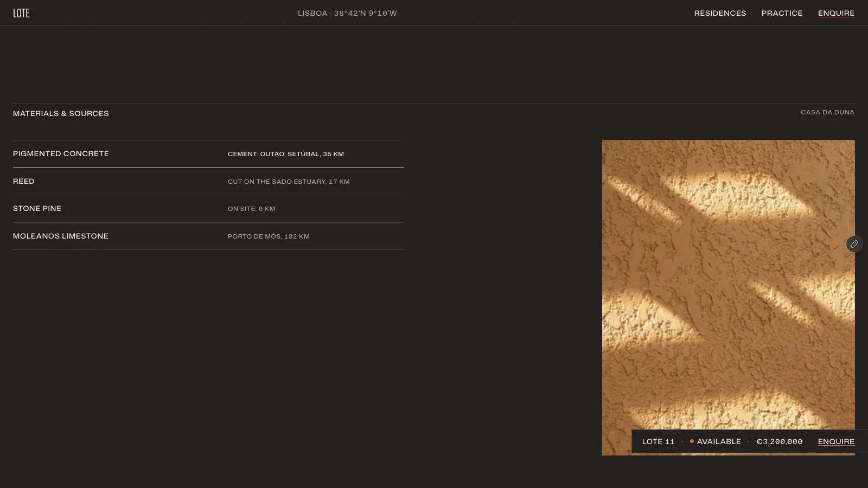868x488 pixels.
Task: Click the Materials & Sources heading
Action: pos(61,113)
